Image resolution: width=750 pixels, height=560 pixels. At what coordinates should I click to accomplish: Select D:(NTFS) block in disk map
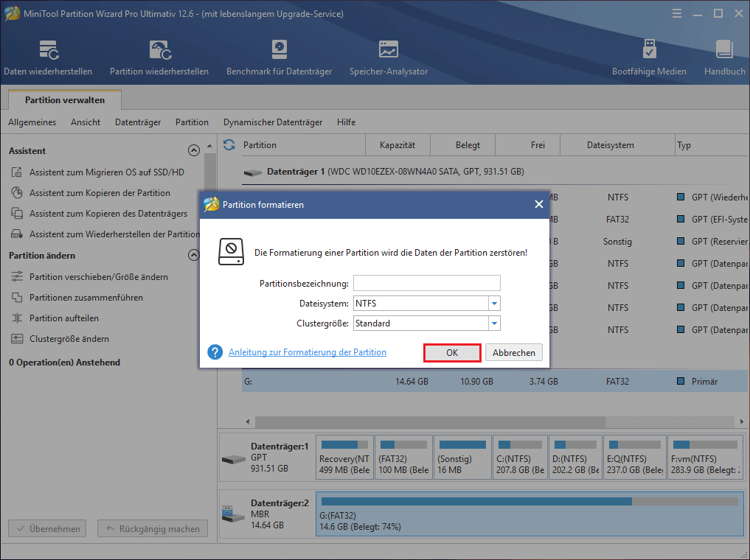[x=575, y=458]
